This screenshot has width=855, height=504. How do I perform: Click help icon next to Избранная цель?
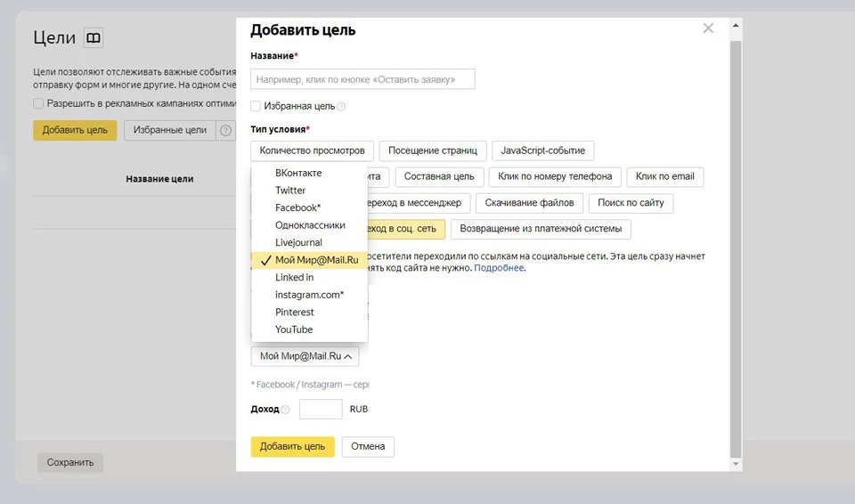[x=341, y=107]
